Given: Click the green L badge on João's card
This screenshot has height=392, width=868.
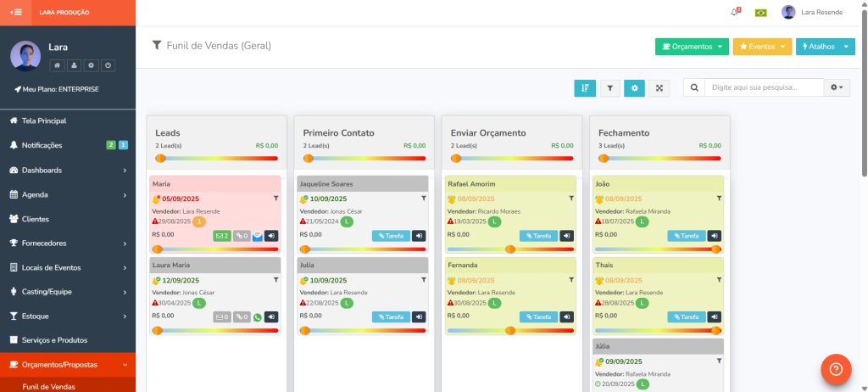Looking at the screenshot, I should [x=643, y=221].
